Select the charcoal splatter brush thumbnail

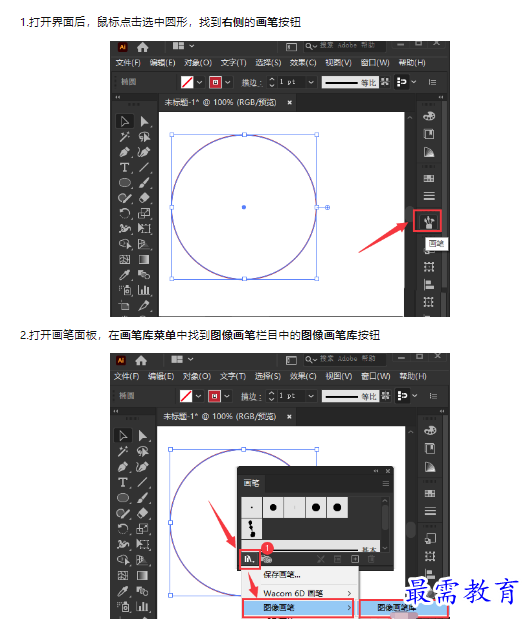pos(252,528)
